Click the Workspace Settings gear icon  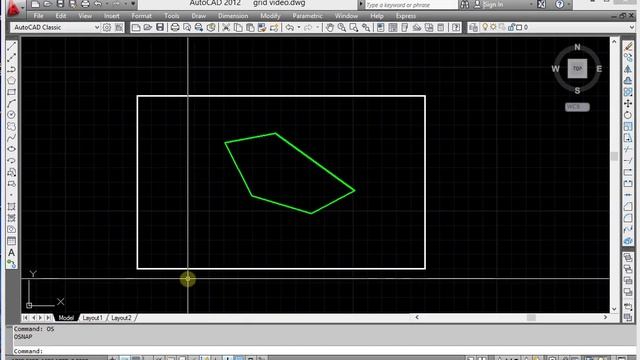(107, 27)
